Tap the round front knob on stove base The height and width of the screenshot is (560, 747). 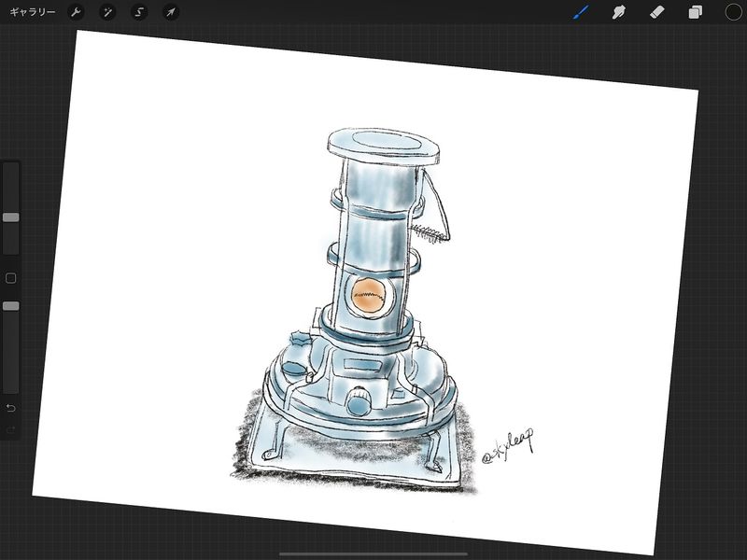point(357,405)
